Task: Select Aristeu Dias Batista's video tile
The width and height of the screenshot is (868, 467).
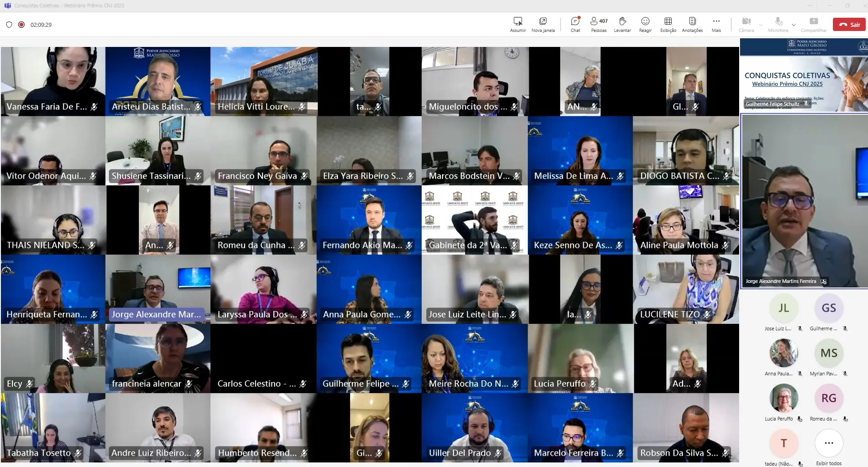Action: 158,81
